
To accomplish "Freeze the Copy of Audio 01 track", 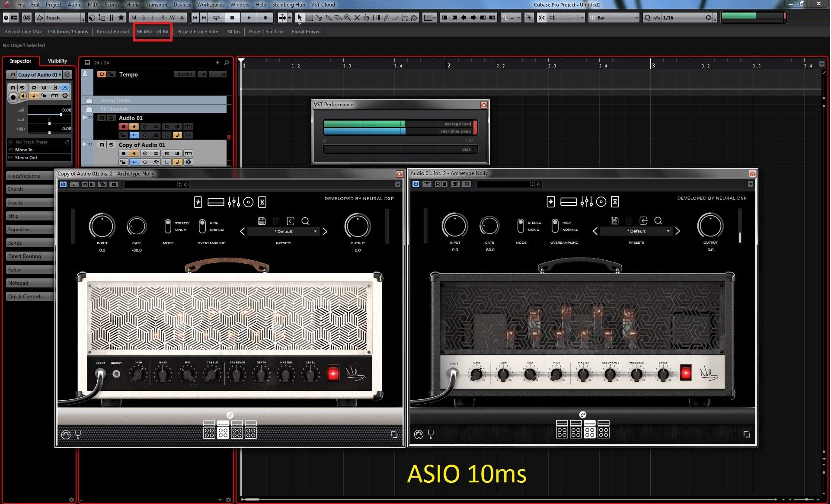I will (189, 162).
